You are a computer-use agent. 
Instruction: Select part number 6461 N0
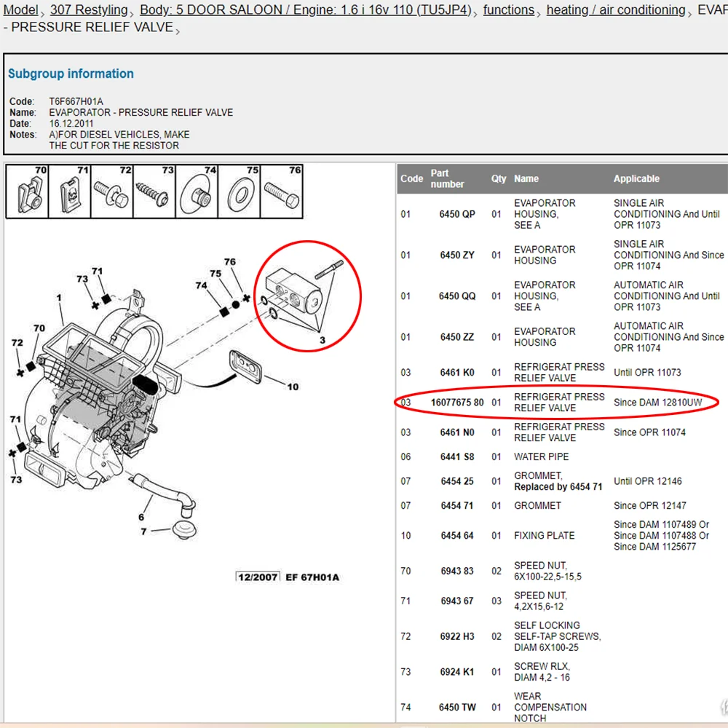click(457, 432)
